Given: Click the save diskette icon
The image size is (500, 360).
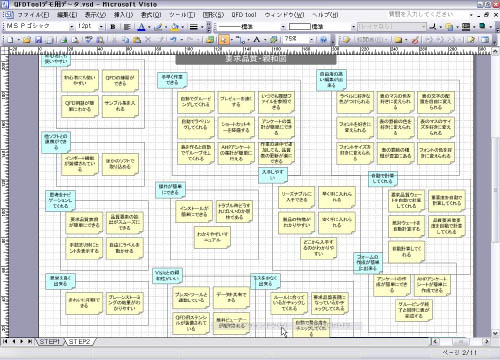Looking at the screenshot, I should [x=39, y=40].
